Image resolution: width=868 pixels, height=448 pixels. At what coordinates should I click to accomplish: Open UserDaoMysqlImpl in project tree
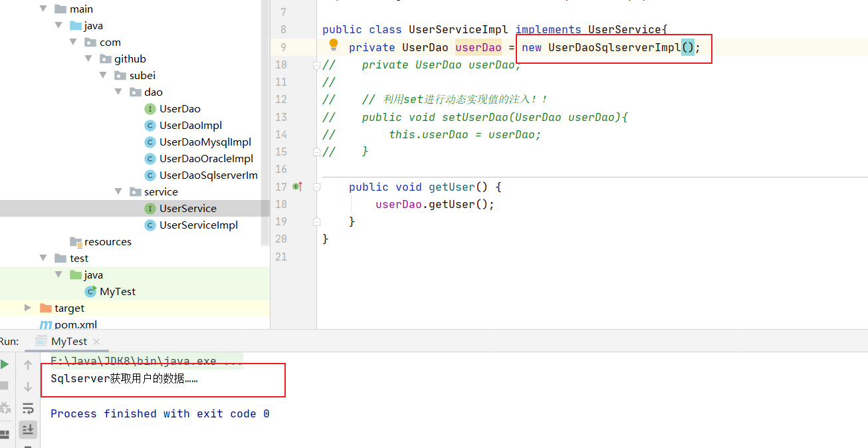[205, 142]
